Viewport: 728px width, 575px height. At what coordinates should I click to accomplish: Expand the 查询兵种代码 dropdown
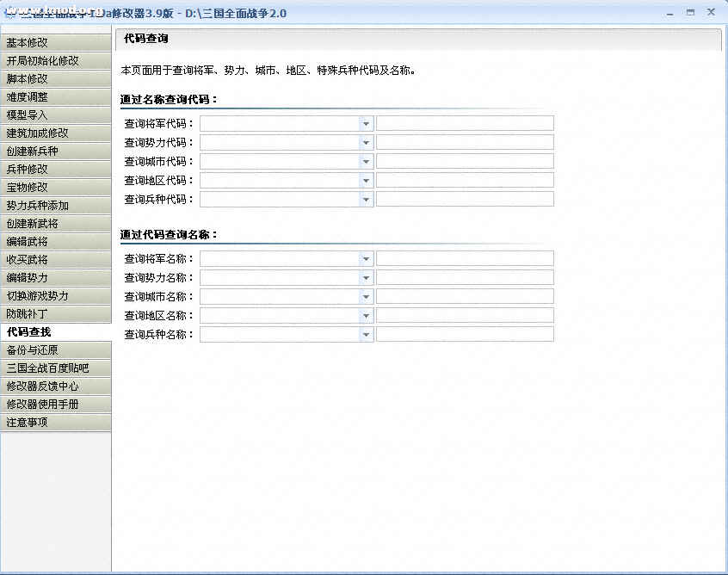click(x=366, y=200)
